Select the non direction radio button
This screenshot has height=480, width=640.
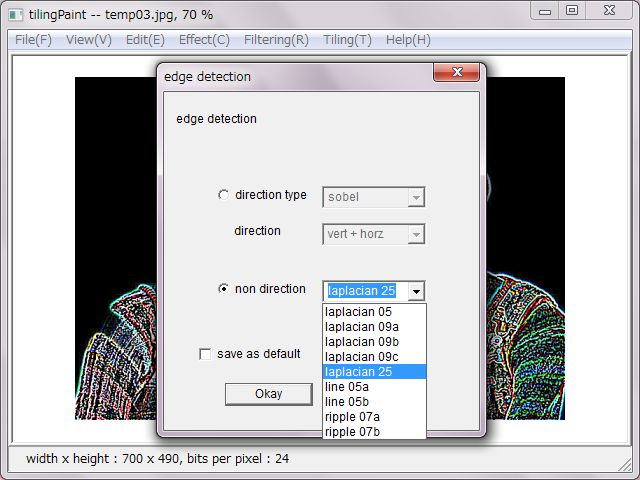223,289
